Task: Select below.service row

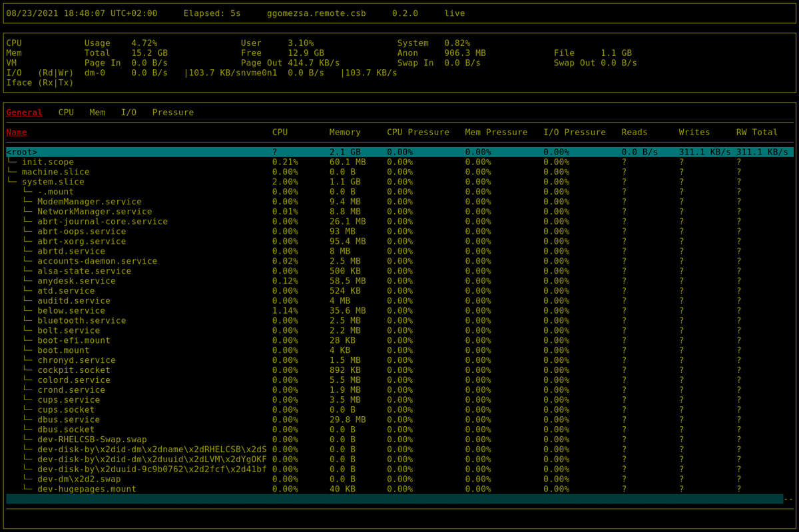Action: click(400, 310)
